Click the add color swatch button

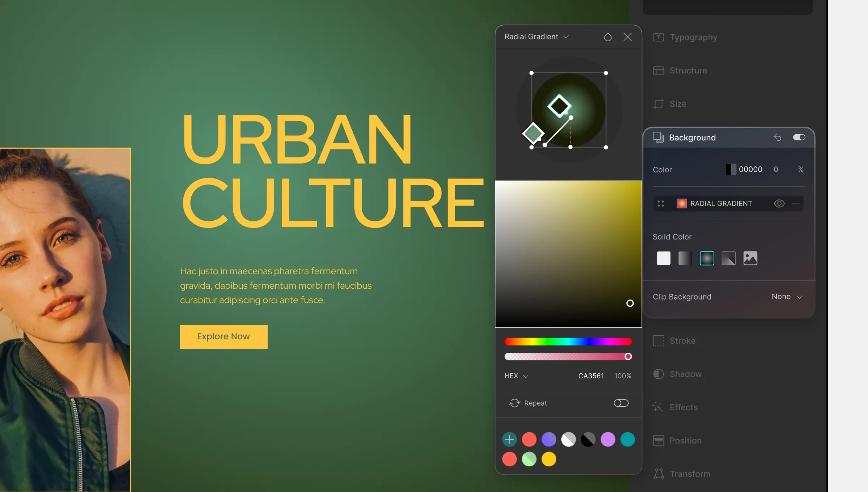[x=510, y=439]
